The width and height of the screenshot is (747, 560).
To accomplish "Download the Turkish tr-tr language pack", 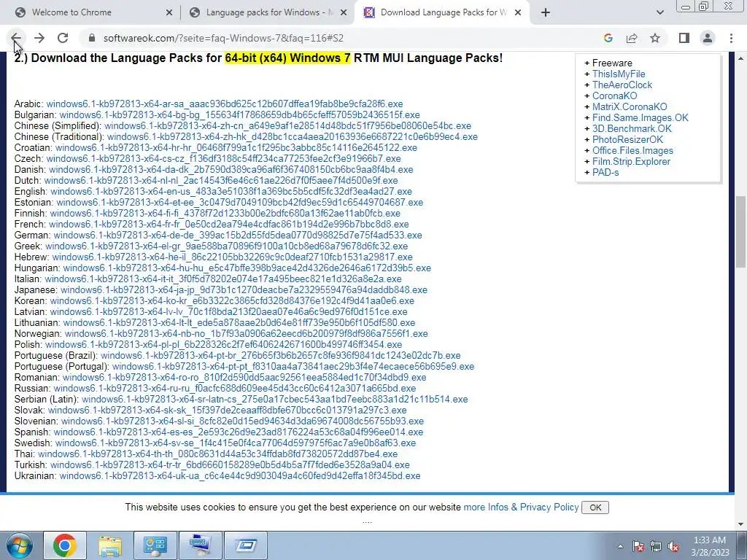I will tap(230, 465).
